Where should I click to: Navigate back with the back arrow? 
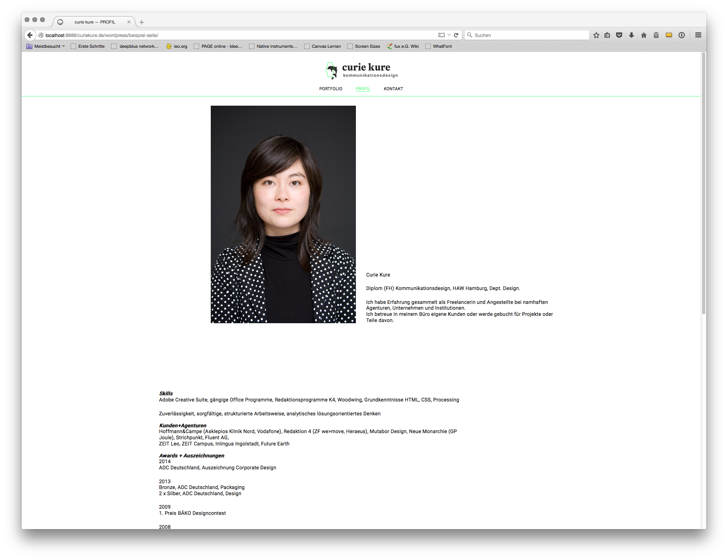coord(30,35)
